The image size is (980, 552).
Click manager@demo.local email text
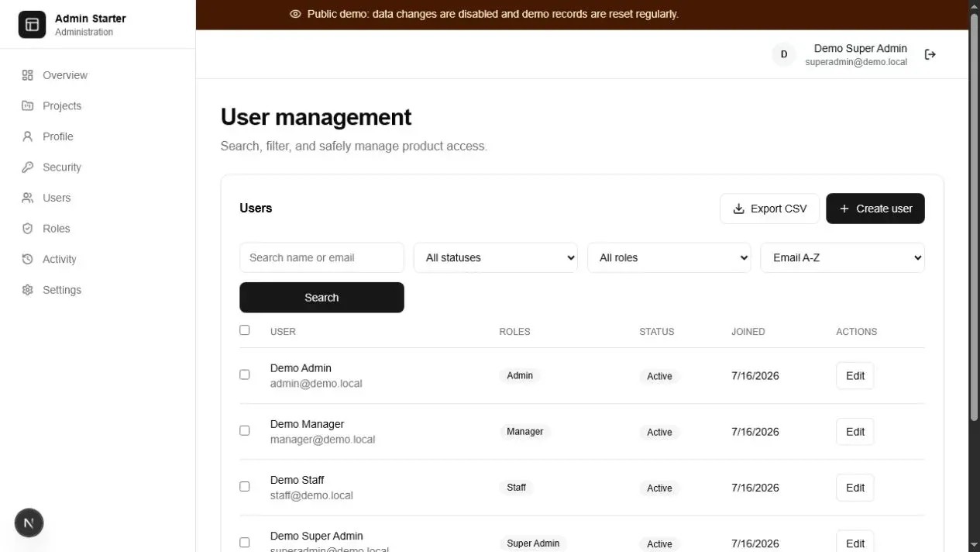[322, 439]
